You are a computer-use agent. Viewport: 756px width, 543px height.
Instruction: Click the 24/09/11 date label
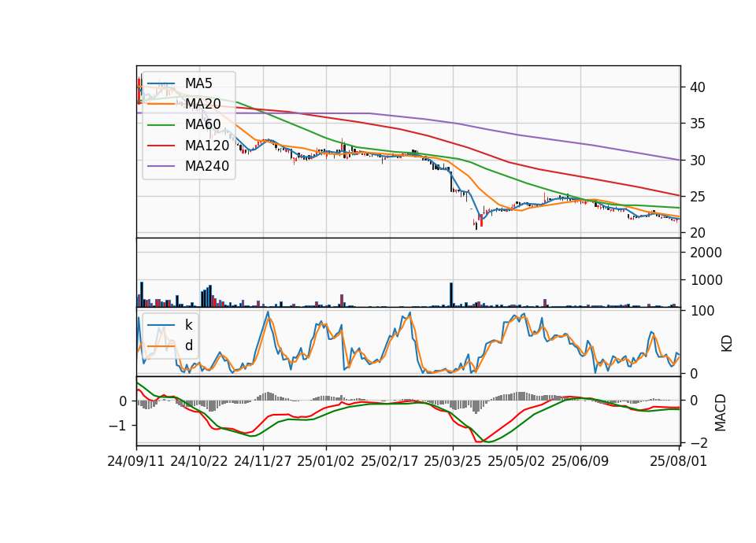click(x=136, y=461)
